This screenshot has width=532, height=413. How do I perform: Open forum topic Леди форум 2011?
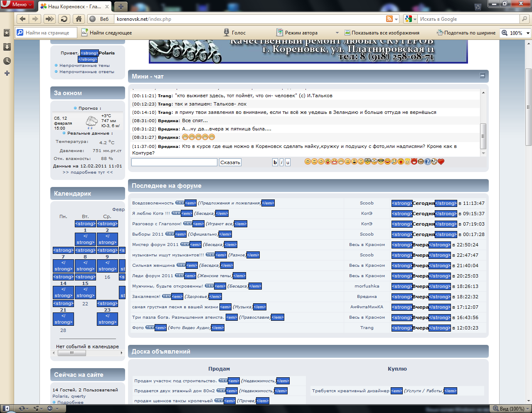click(153, 275)
